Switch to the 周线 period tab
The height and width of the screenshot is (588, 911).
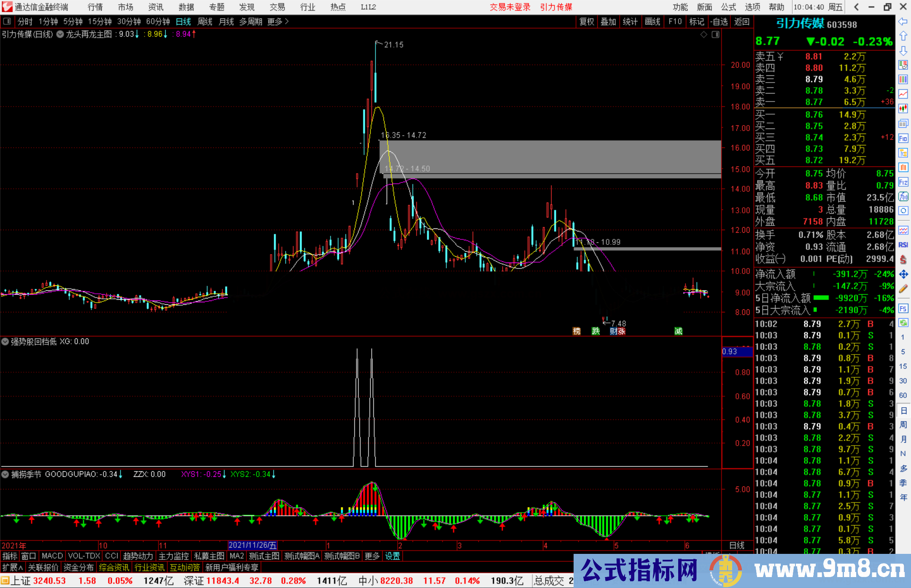205,21
